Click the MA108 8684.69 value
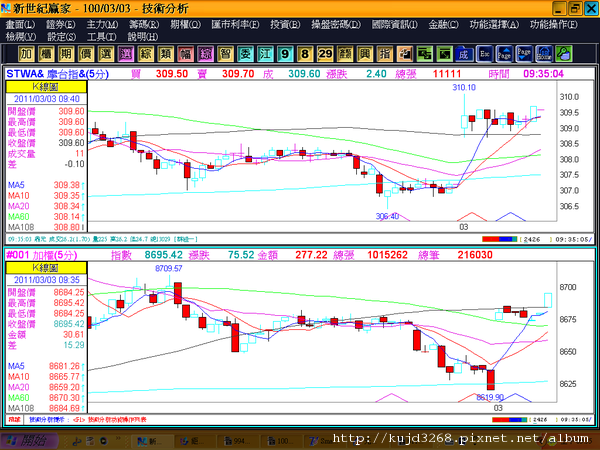Screen dimensions: 600x450 pos(64,408)
